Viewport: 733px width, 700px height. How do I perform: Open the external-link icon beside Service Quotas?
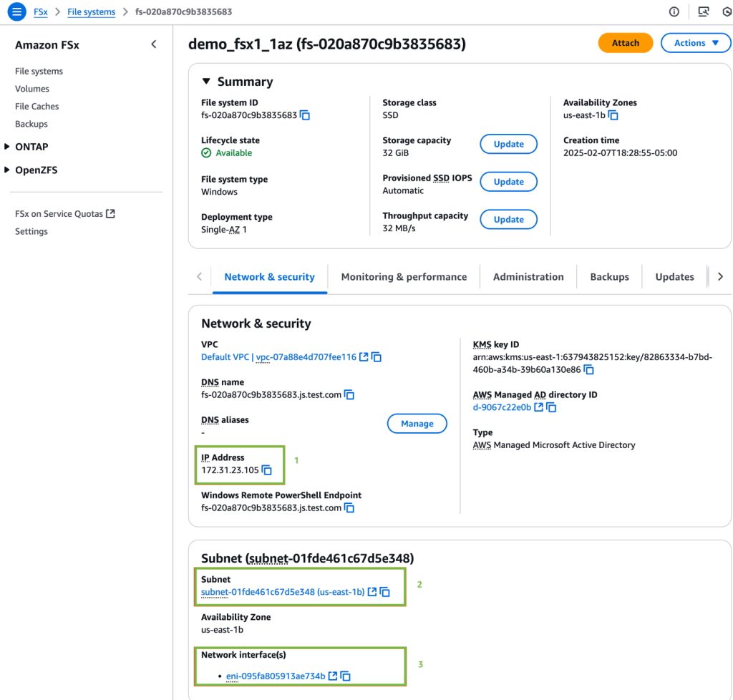(110, 213)
